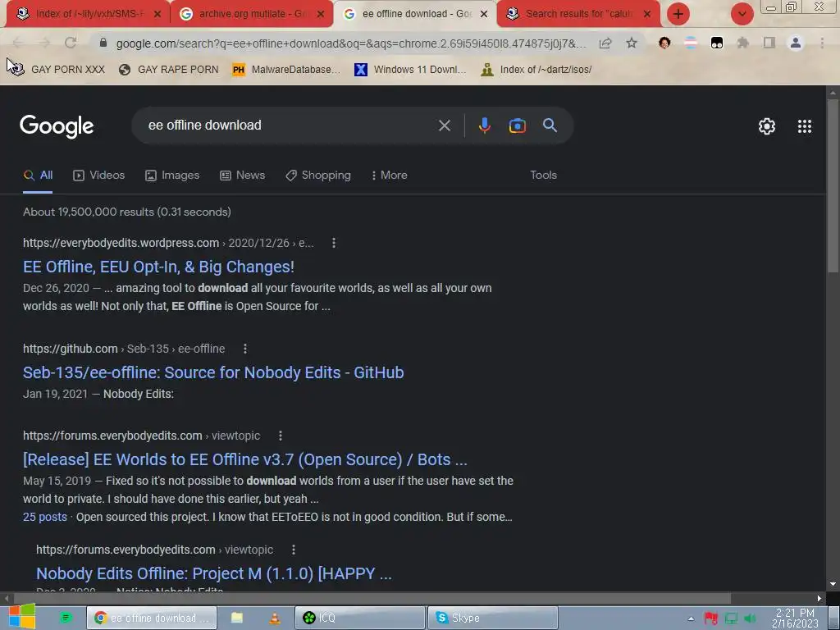
Task: Click the vertical scrollbar thumb
Action: click(832, 185)
